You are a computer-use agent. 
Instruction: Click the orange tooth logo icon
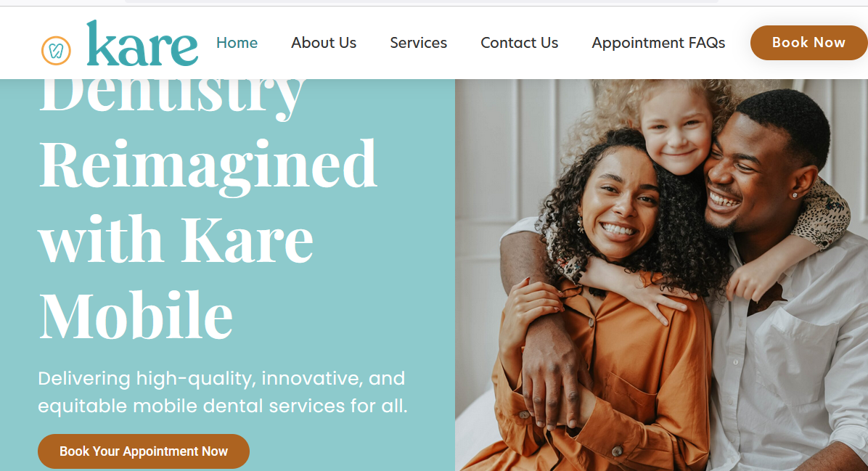coord(56,50)
